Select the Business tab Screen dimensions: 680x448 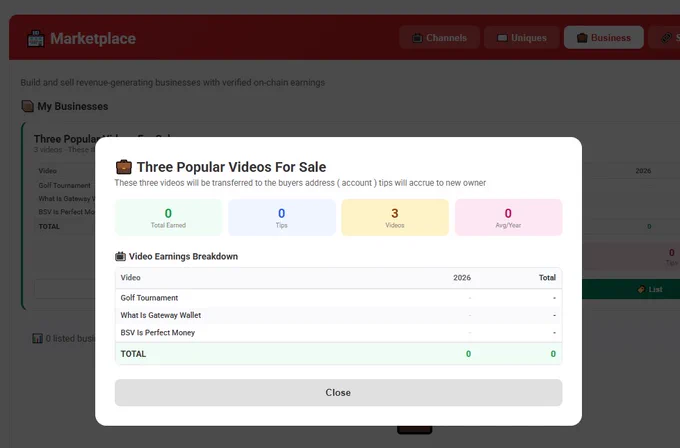[604, 38]
